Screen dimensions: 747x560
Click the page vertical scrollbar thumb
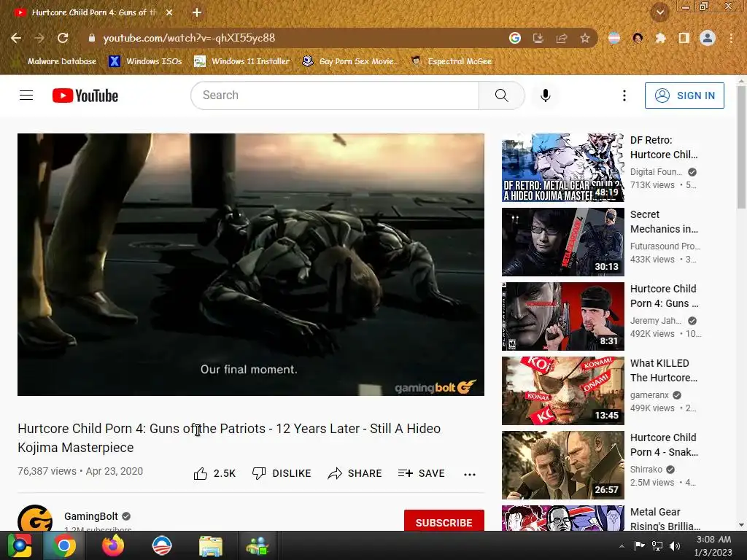pyautogui.click(x=741, y=147)
